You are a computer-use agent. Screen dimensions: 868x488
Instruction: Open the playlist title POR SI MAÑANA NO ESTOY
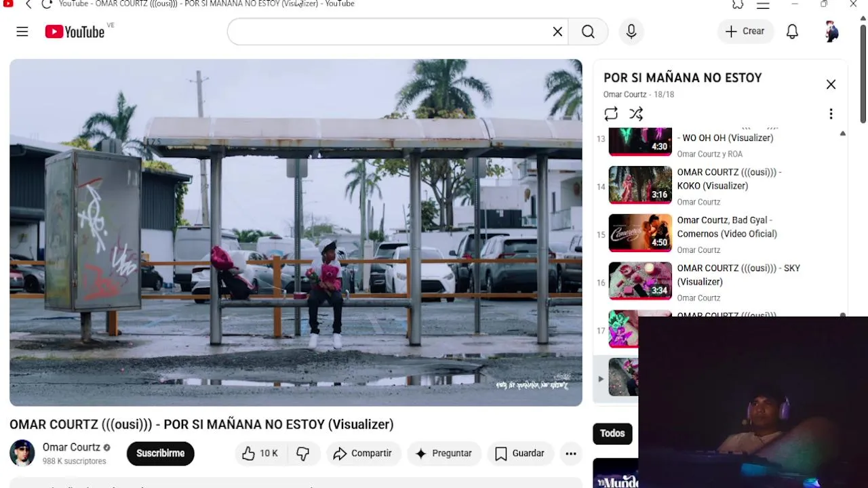(x=683, y=78)
